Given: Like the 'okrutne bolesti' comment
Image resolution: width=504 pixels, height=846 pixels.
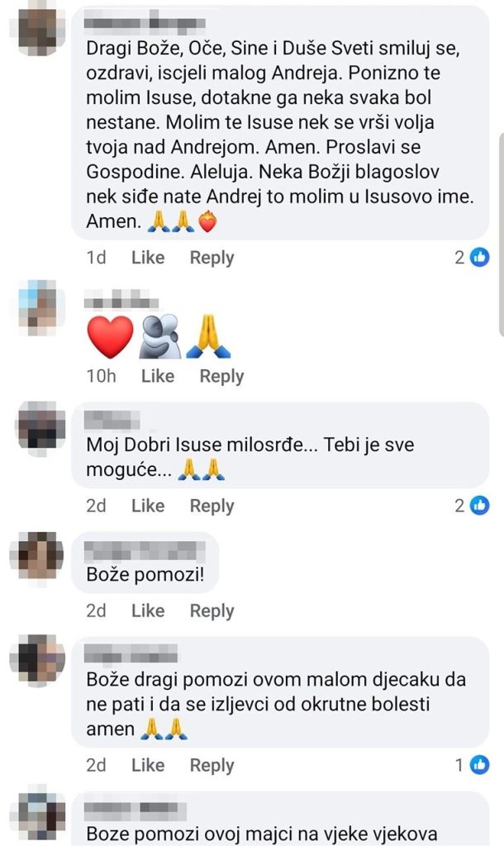Looking at the screenshot, I should (x=148, y=765).
